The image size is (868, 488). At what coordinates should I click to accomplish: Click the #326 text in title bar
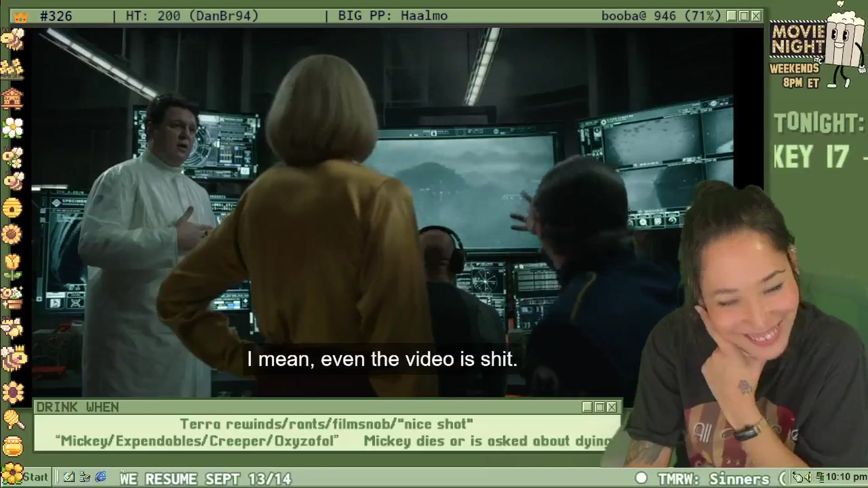56,17
